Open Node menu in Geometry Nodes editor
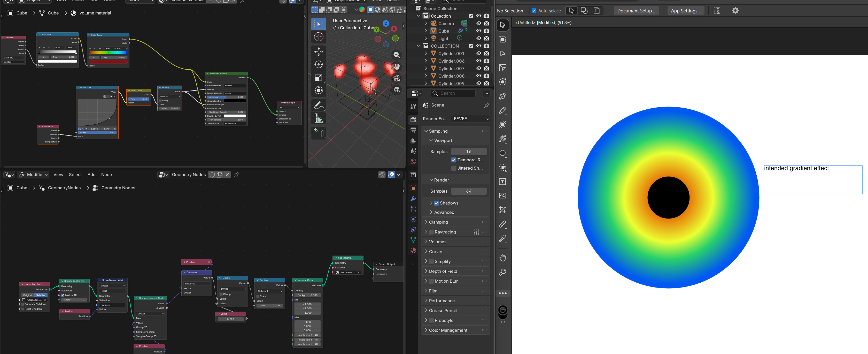This screenshot has width=868, height=354. 106,175
